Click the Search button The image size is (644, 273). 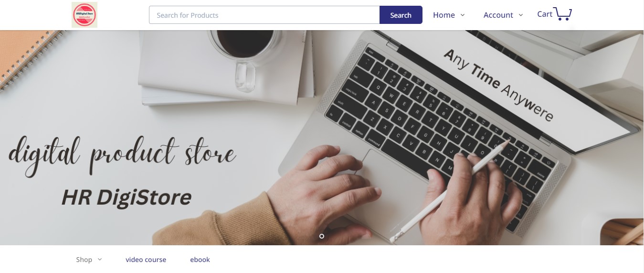[x=401, y=15]
